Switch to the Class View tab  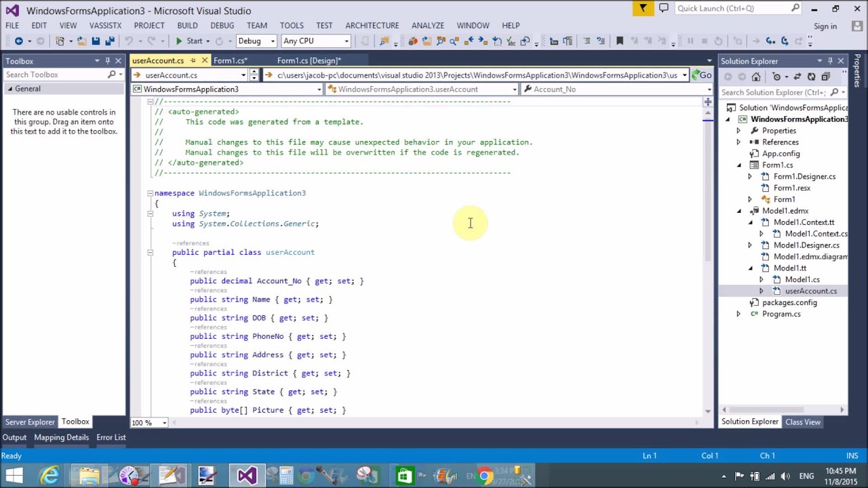(x=802, y=422)
